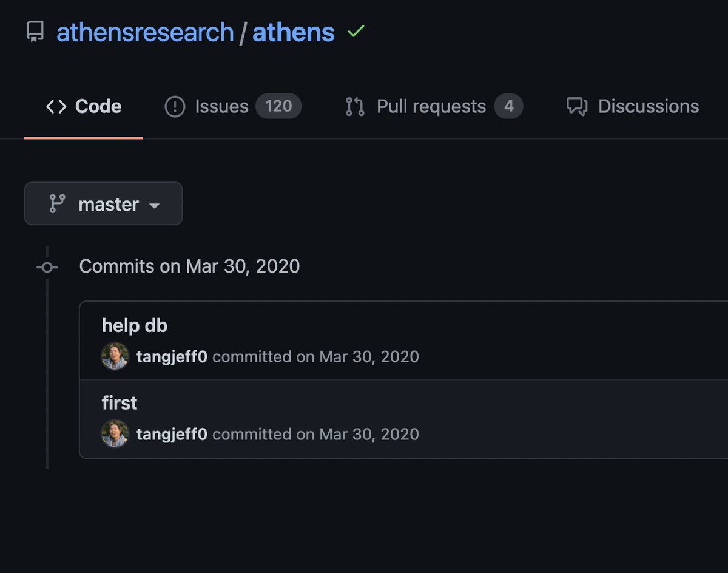Click the Pull requests count badge 4
The width and height of the screenshot is (728, 573).
508,106
